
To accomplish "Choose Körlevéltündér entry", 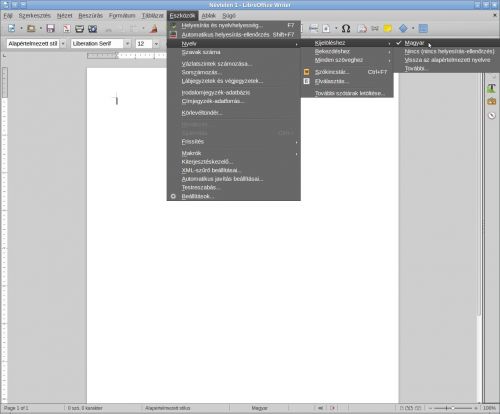I will (x=234, y=113).
